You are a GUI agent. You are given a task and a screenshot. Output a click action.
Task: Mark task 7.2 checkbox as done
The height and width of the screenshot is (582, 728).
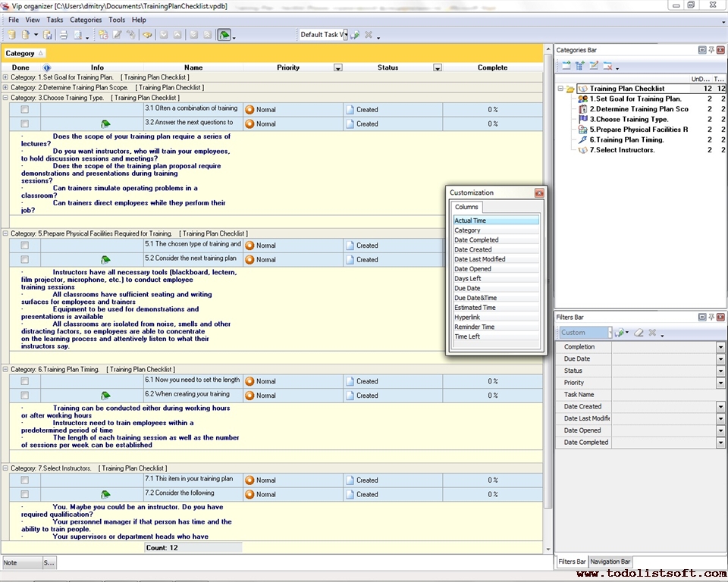point(25,494)
